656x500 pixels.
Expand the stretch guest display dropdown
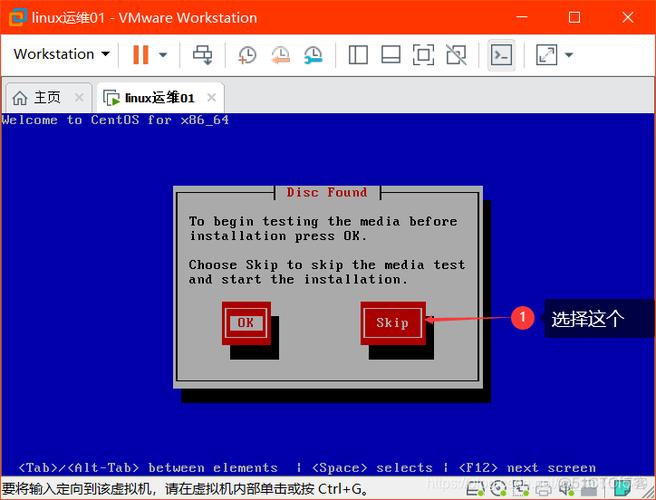[569, 55]
